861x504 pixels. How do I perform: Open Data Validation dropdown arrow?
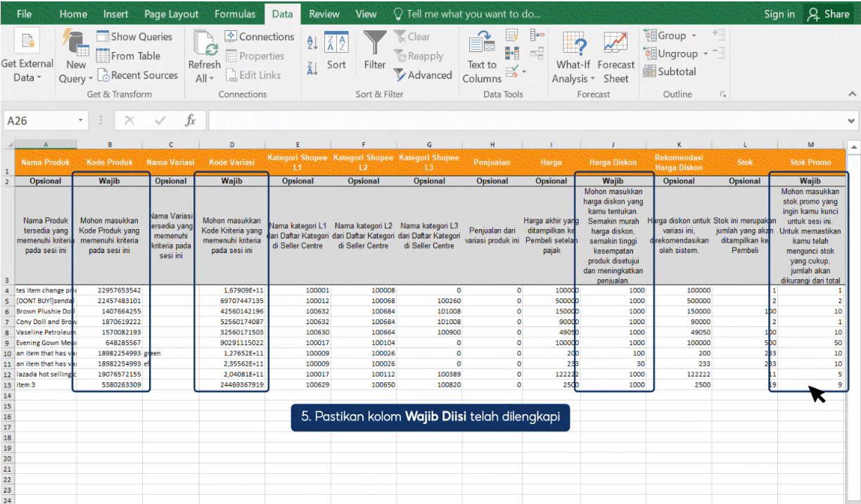point(523,72)
